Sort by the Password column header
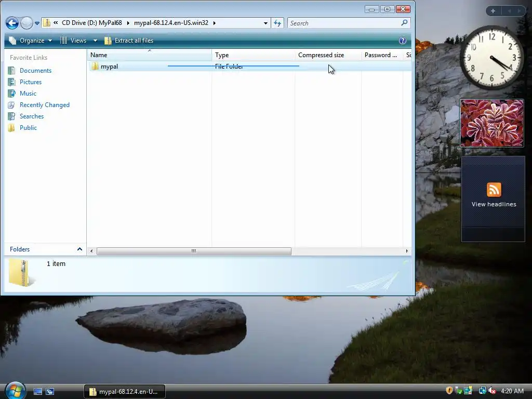532x399 pixels. [382, 55]
